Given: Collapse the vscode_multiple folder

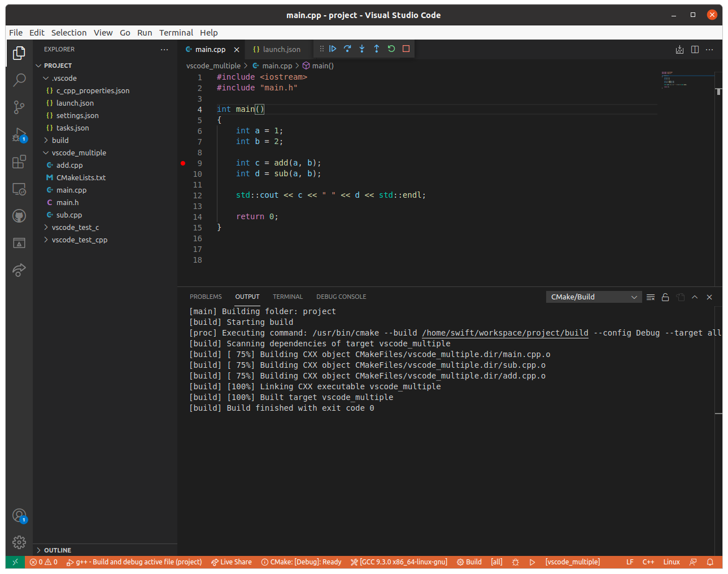Looking at the screenshot, I should [105, 153].
